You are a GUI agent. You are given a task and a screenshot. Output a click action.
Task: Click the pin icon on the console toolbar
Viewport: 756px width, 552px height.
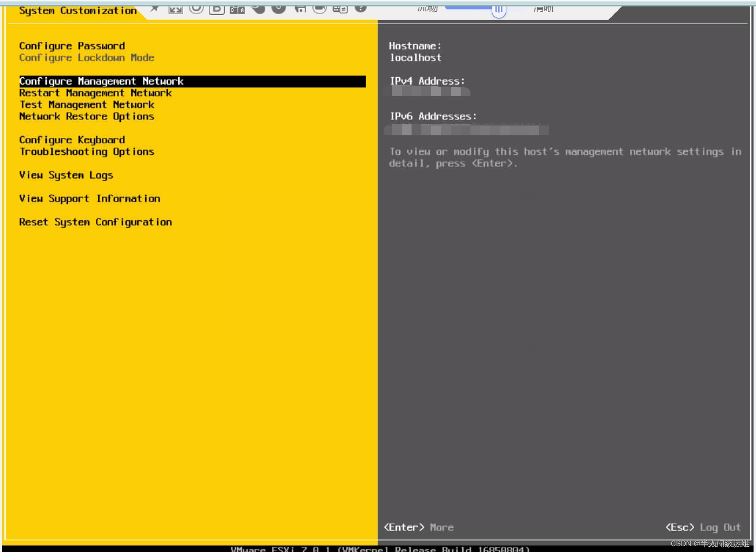pos(155,8)
